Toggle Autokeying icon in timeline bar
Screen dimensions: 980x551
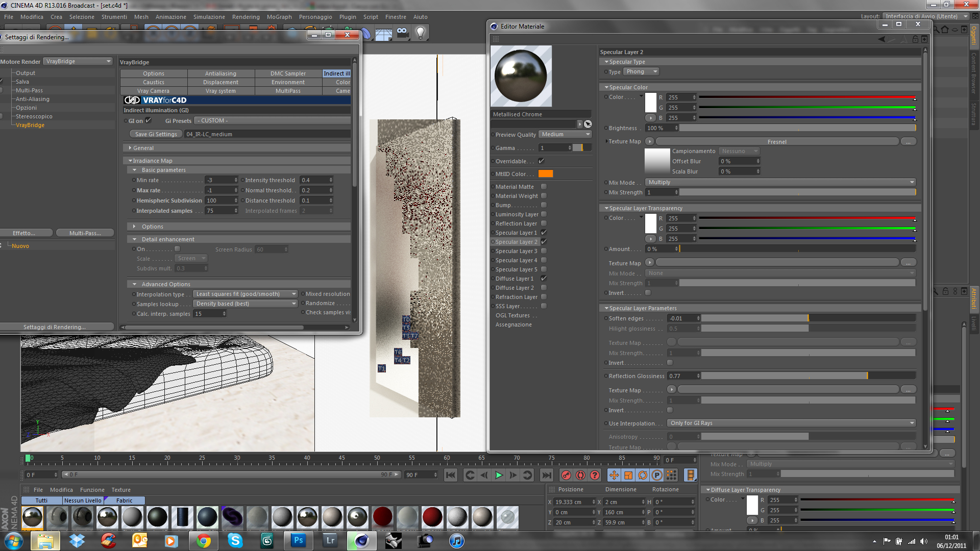point(580,475)
